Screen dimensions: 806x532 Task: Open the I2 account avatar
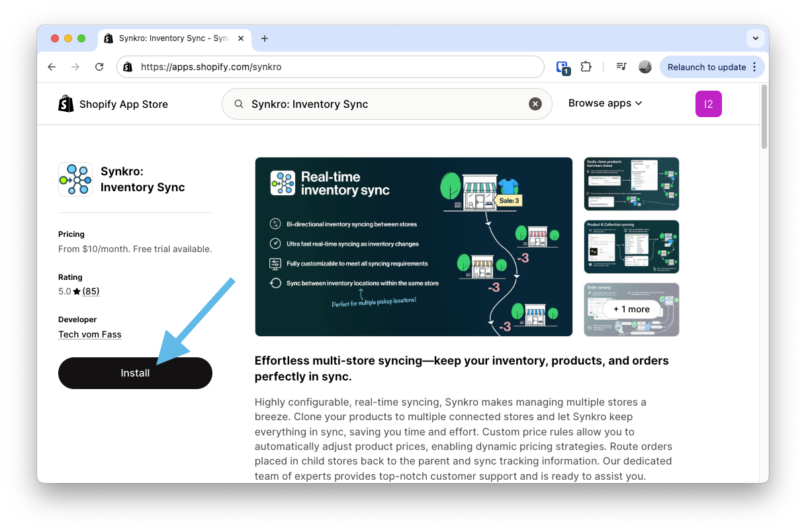(709, 104)
